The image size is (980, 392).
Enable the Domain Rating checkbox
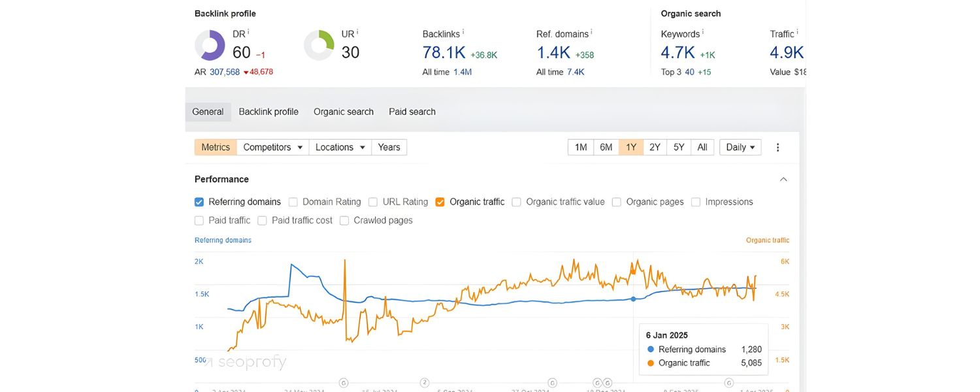click(x=293, y=202)
